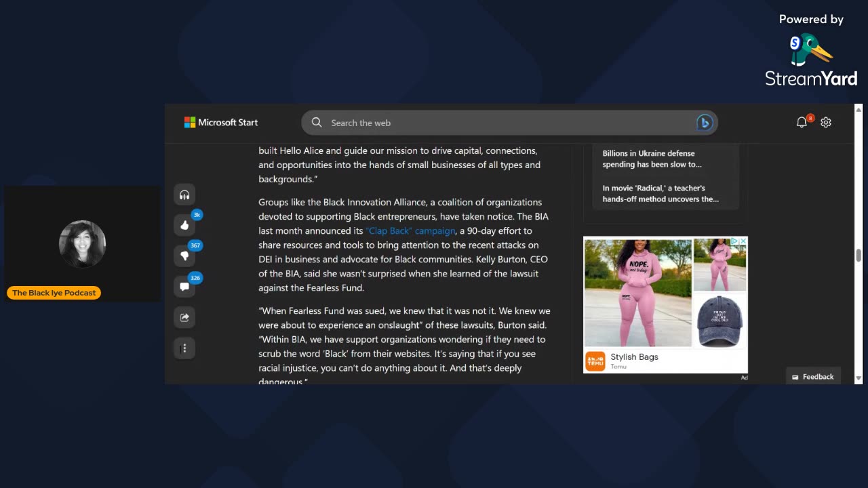Open the three-dot more options menu

click(184, 348)
